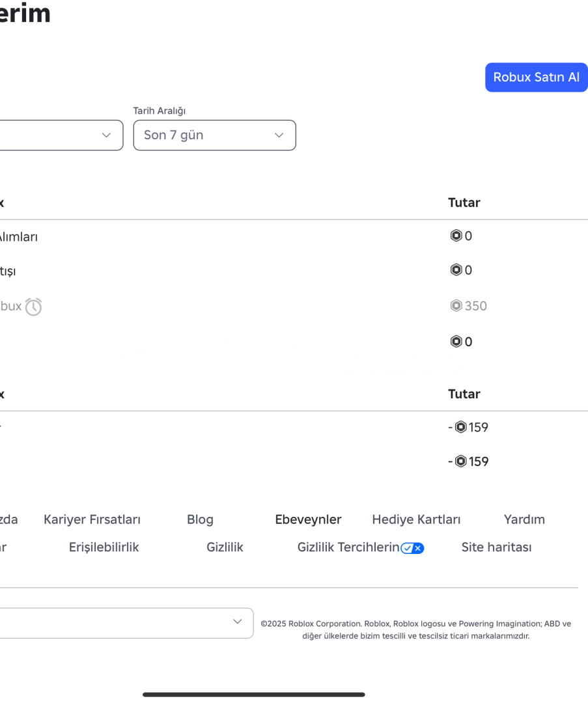Screen dimensions: 588x703
Task: Click the grey Robux icon beside 350
Action: coord(456,306)
